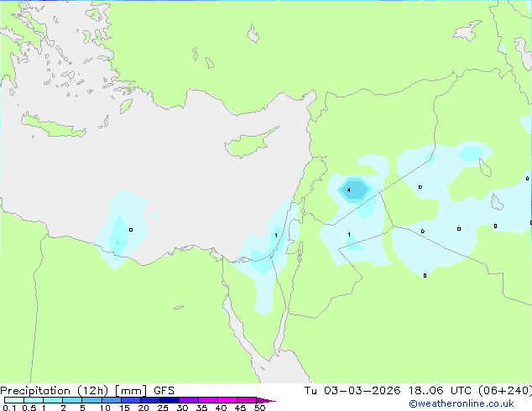
Task: Click the island of Crete on the map
Action: (54, 126)
